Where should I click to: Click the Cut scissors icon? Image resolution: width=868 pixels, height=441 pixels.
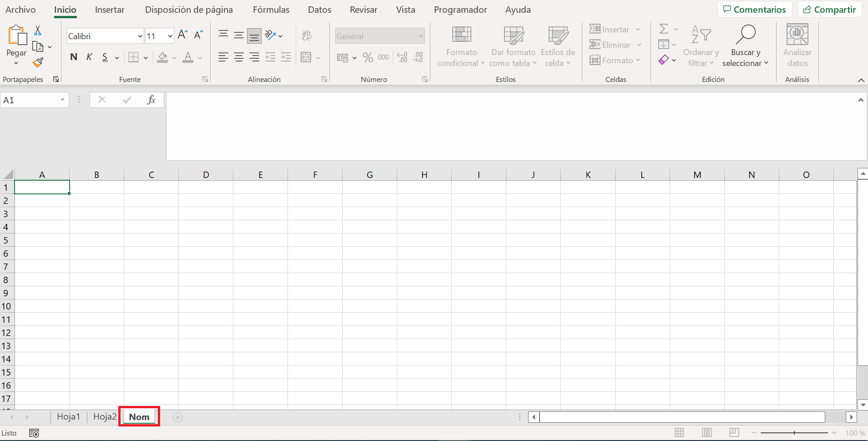pos(38,30)
